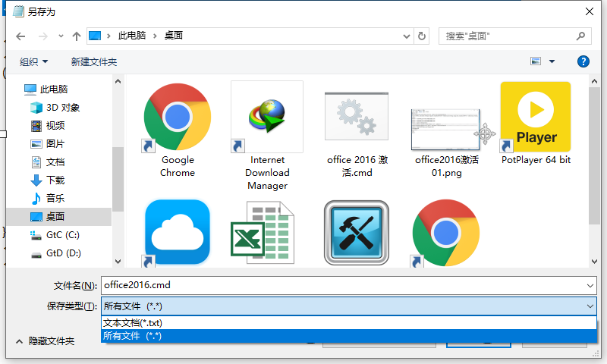Open the 保存类型 combo box

349,306
